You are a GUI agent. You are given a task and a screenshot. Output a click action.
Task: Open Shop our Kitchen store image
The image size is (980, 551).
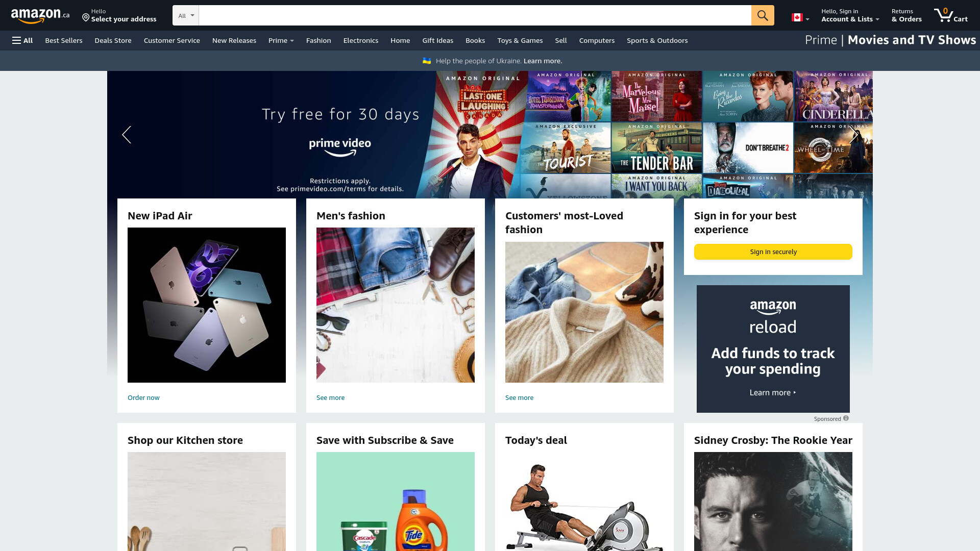[207, 502]
